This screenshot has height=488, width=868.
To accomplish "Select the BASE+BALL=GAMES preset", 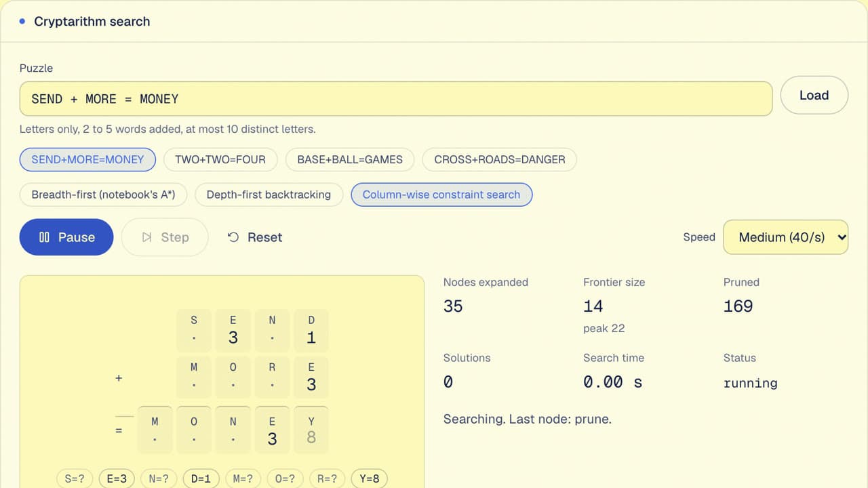I will 350,160.
